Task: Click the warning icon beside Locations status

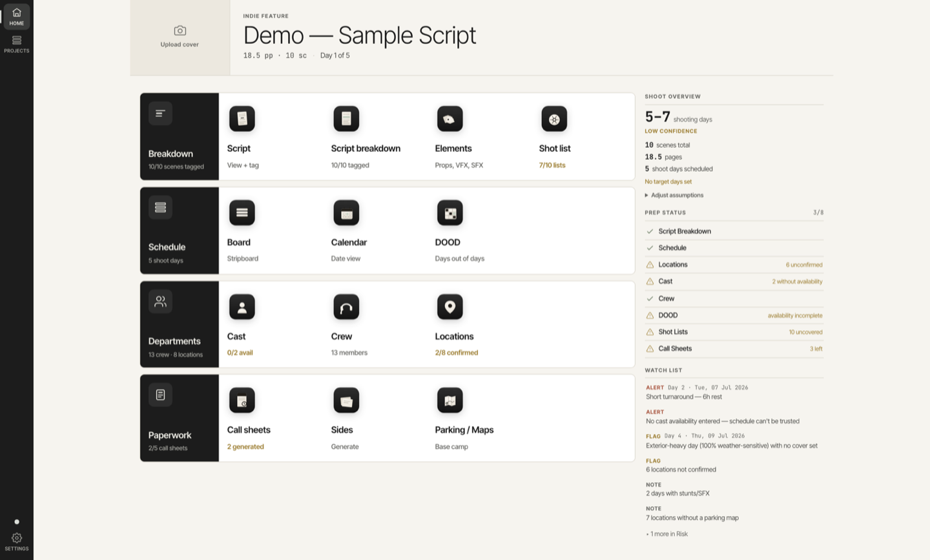Action: tap(650, 265)
